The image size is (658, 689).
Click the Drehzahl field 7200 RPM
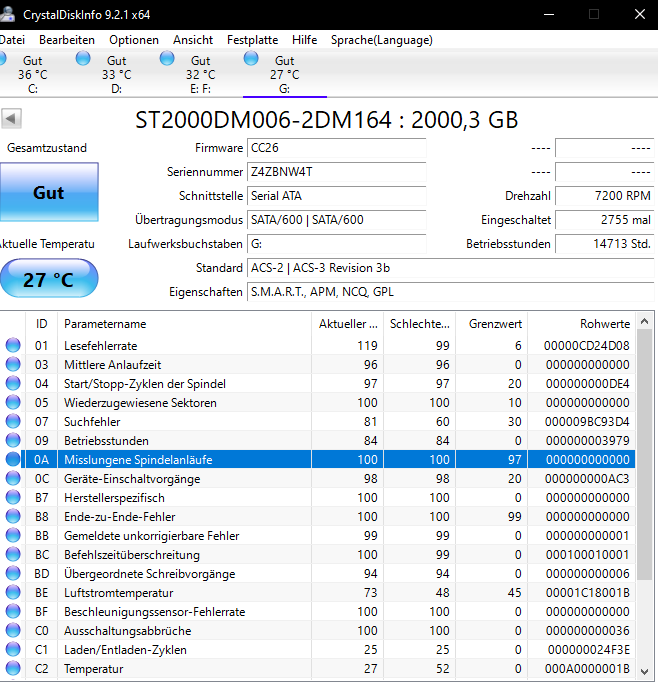(x=605, y=196)
